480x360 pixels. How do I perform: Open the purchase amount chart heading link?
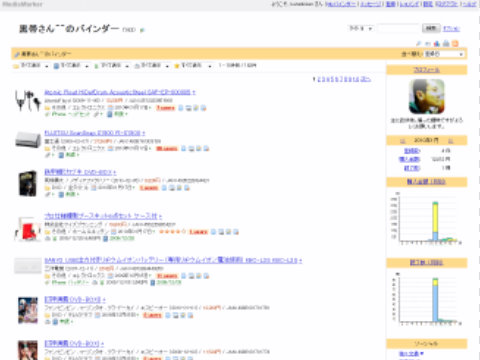tap(426, 182)
